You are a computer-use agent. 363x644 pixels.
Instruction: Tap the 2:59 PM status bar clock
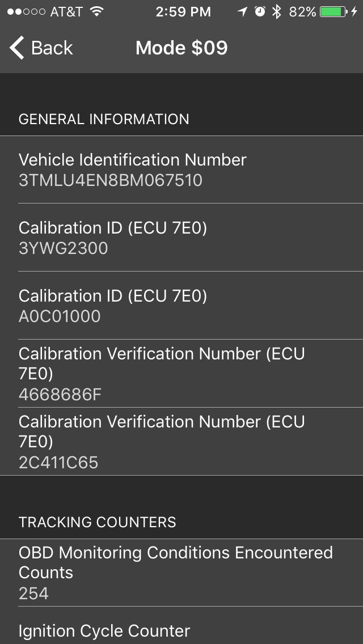183,12
